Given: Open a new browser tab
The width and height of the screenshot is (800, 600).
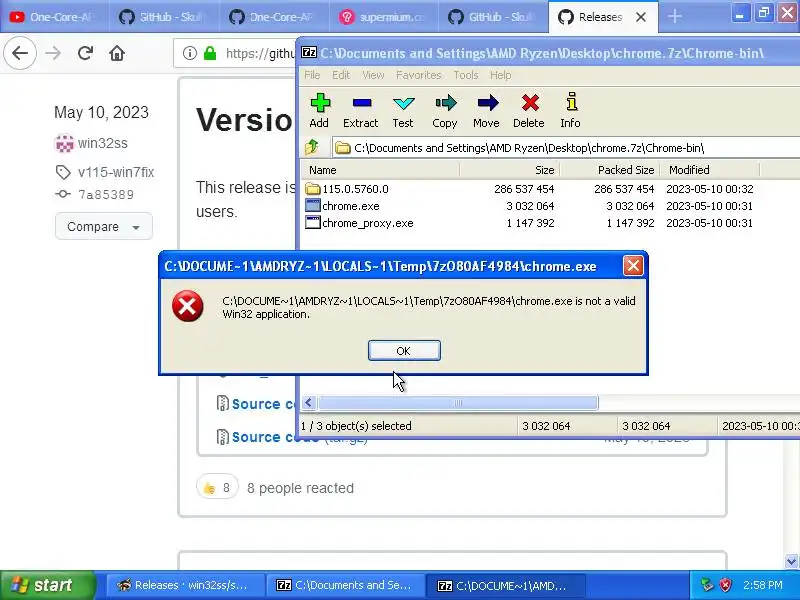Looking at the screenshot, I should pyautogui.click(x=674, y=17).
